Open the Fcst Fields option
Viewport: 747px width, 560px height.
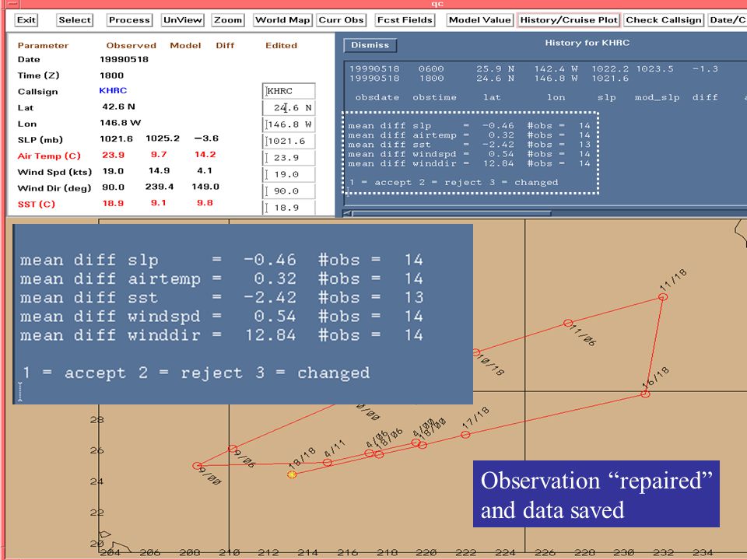(405, 20)
